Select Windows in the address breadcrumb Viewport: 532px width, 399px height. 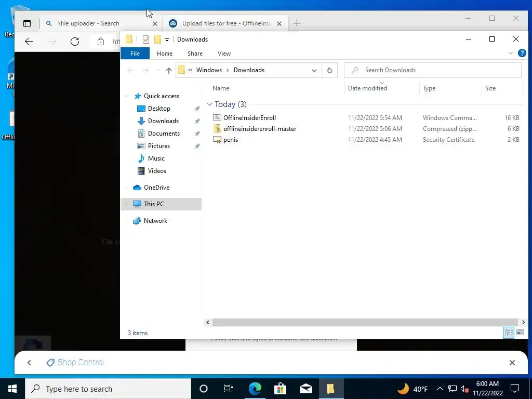pos(209,70)
